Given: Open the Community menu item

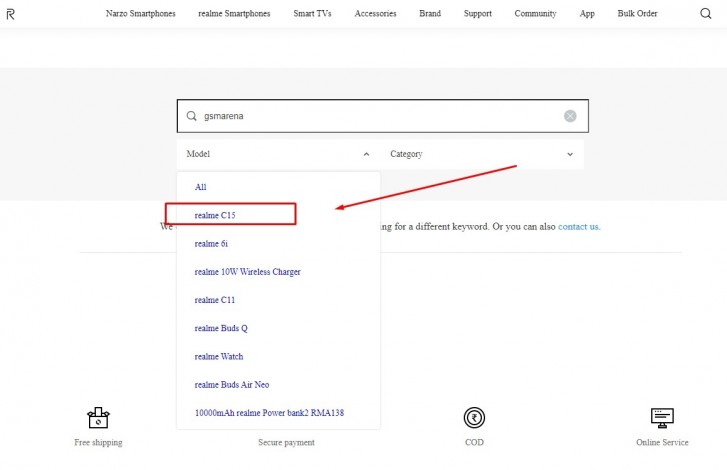Looking at the screenshot, I should tap(535, 13).
